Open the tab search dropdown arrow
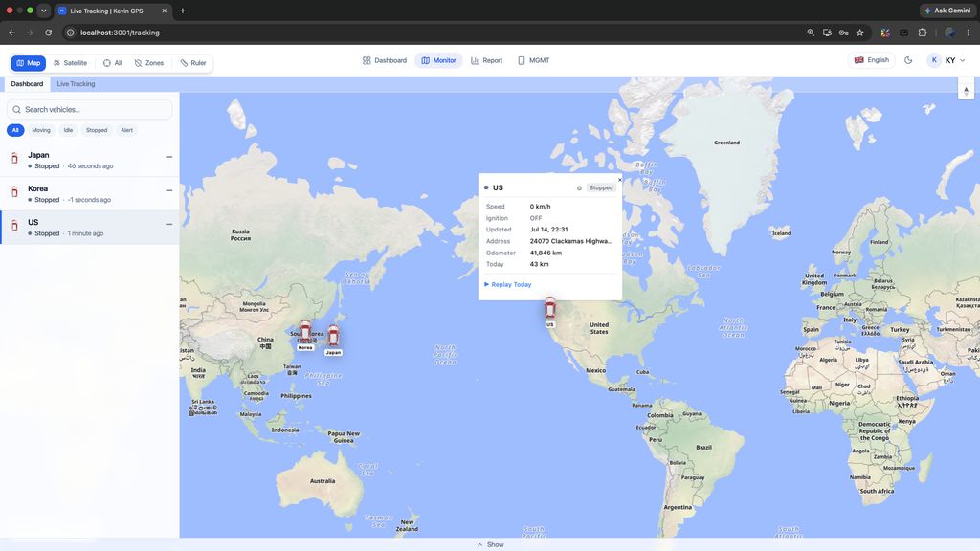 pyautogui.click(x=43, y=11)
